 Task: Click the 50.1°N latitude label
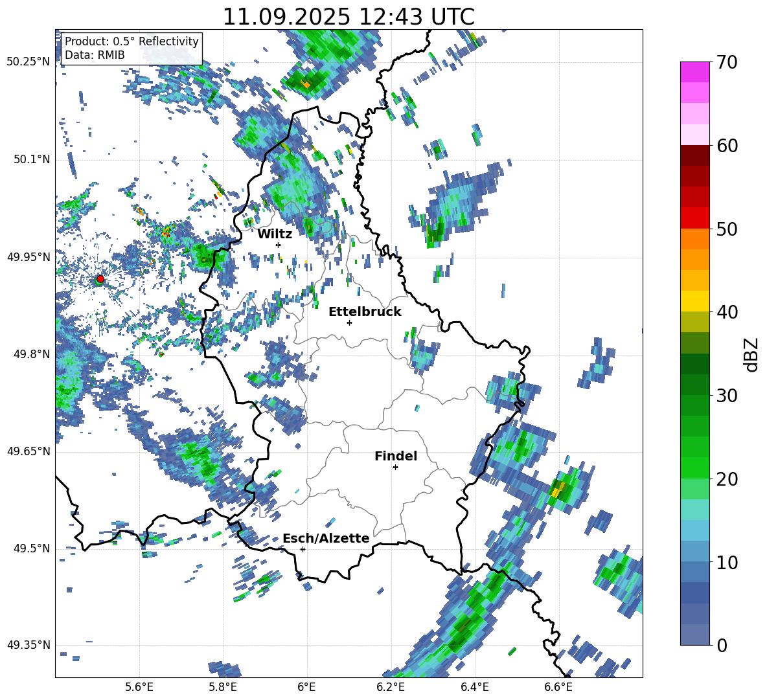(x=32, y=160)
